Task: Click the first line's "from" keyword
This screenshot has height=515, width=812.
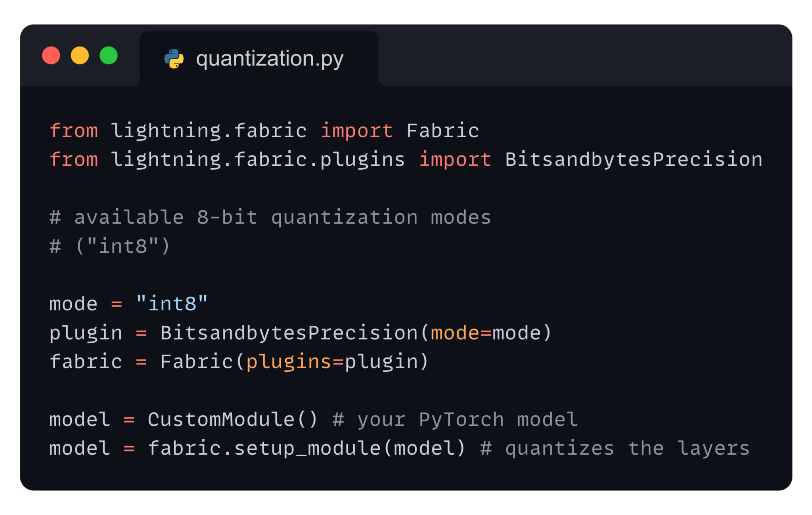Action: pos(74,131)
